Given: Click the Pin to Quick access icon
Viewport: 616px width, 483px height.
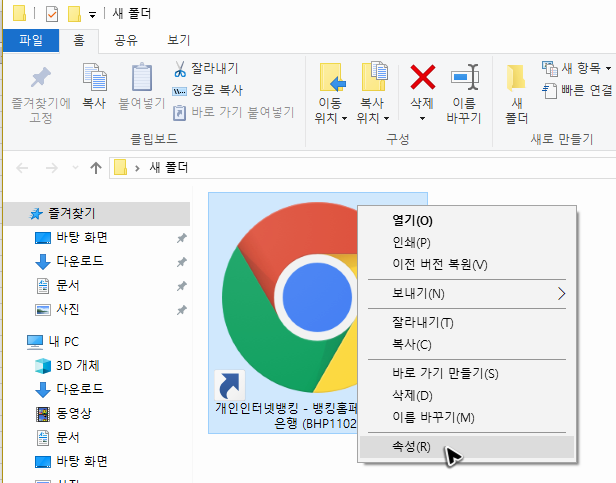Looking at the screenshot, I should pos(41,77).
